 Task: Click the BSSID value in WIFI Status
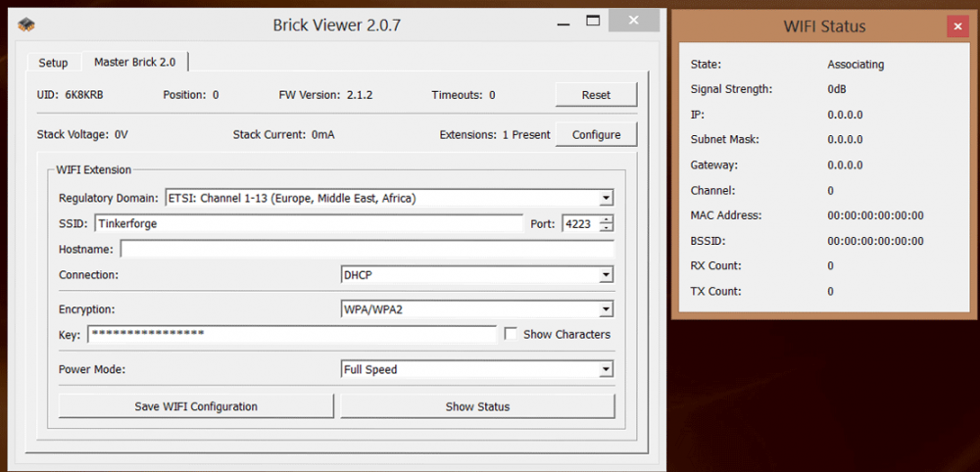point(875,241)
